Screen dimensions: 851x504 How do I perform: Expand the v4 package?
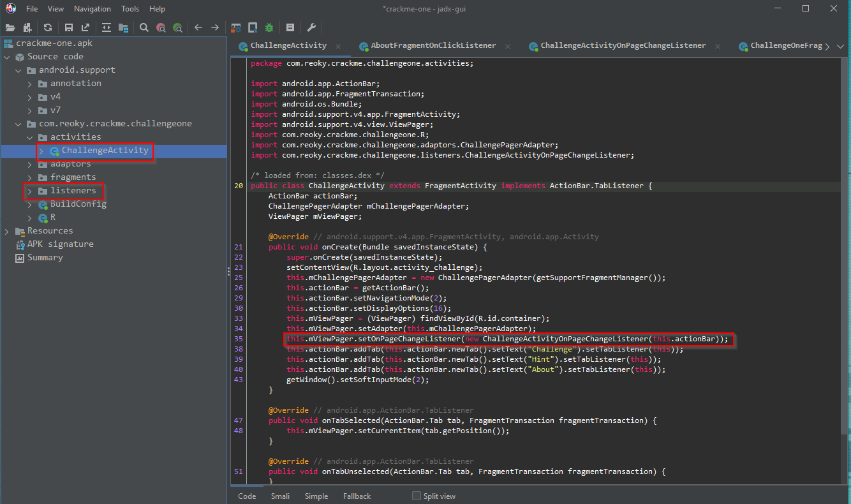pyautogui.click(x=30, y=97)
